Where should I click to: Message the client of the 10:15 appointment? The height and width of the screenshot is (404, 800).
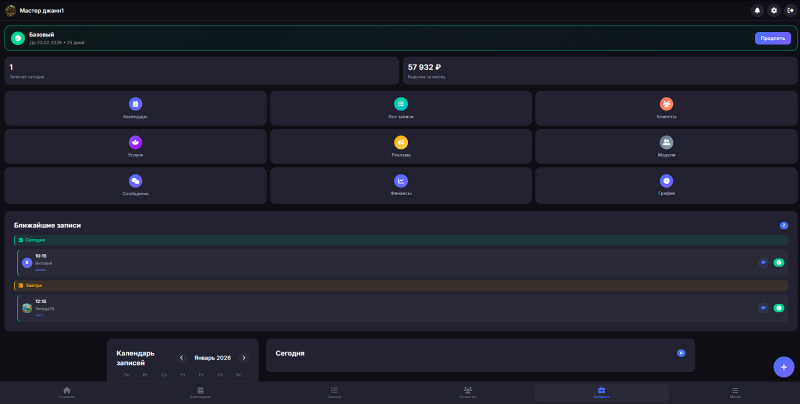coord(763,263)
